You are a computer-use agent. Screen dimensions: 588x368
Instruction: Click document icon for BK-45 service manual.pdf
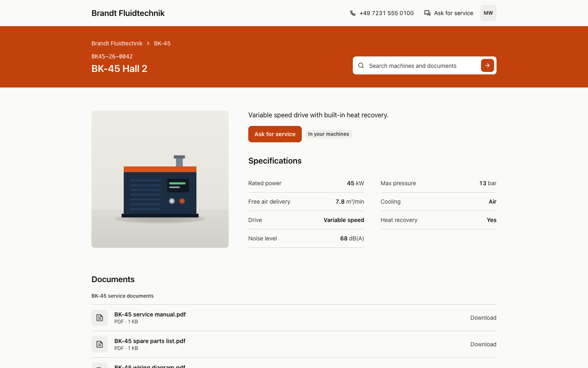(100, 318)
